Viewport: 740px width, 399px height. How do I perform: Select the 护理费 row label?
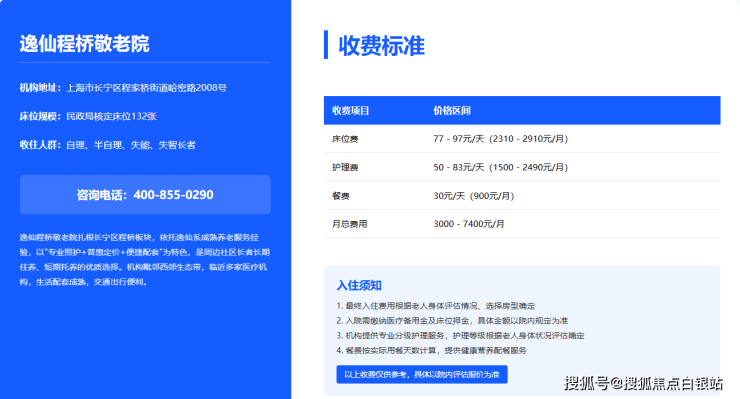[345, 167]
